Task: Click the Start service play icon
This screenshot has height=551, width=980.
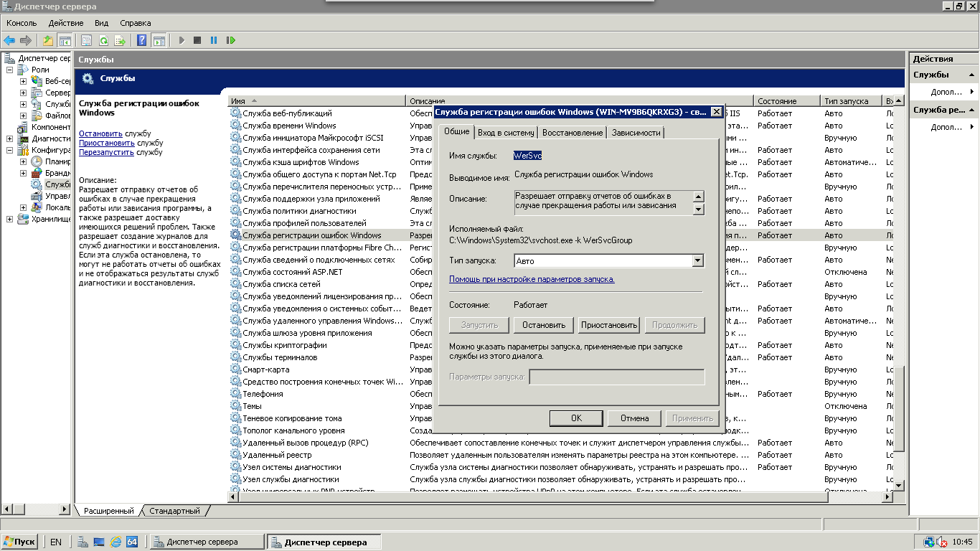Action: (182, 40)
